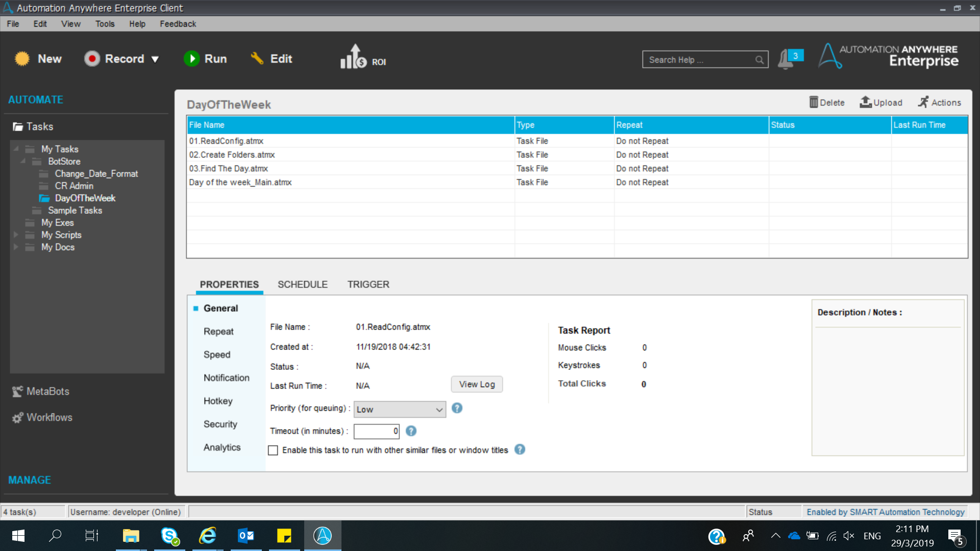Click the green Run play icon

(191, 59)
